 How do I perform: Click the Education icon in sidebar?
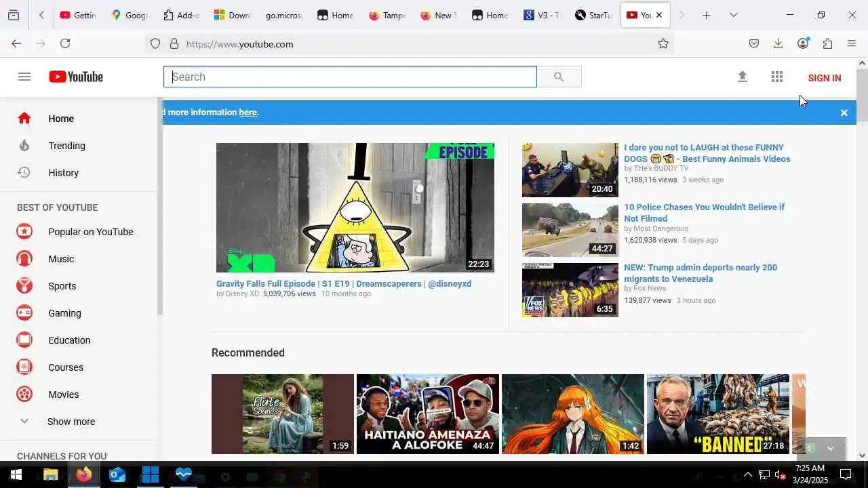coord(24,340)
